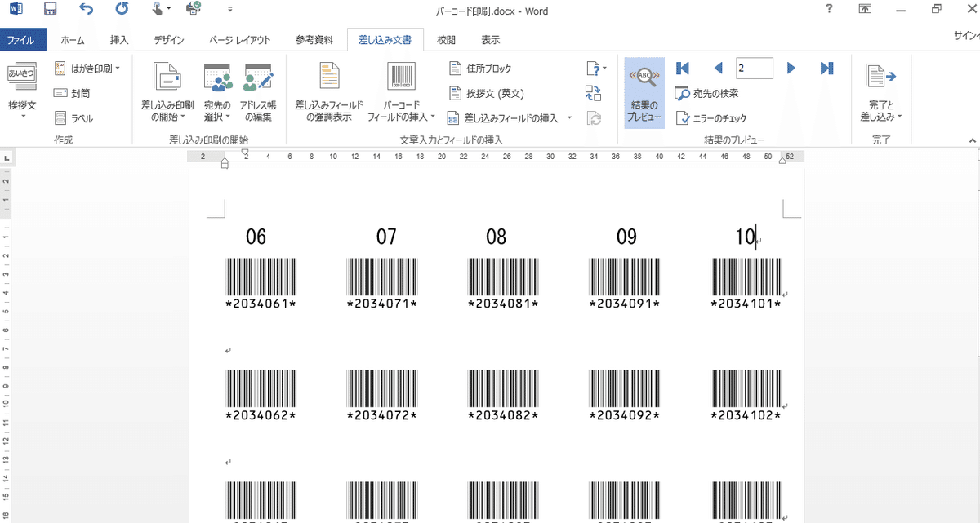Open the 挨拶文 greeting dropdown

23,91
